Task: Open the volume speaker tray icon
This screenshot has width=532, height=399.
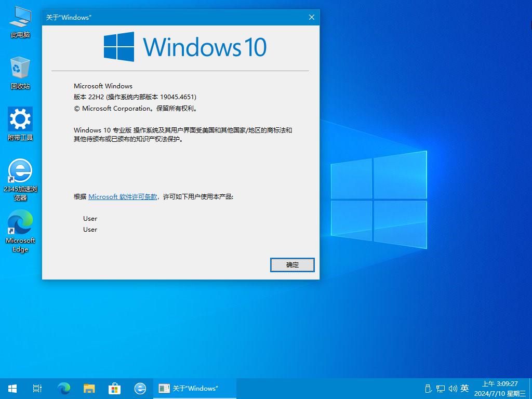Action: (453, 389)
